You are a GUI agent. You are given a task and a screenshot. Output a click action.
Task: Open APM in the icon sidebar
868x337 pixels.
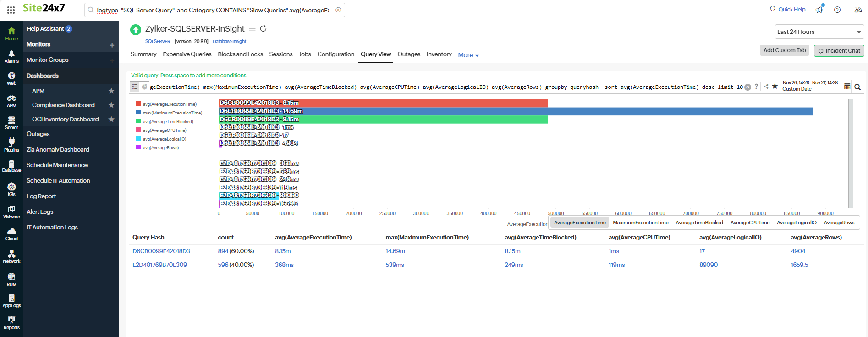(11, 101)
